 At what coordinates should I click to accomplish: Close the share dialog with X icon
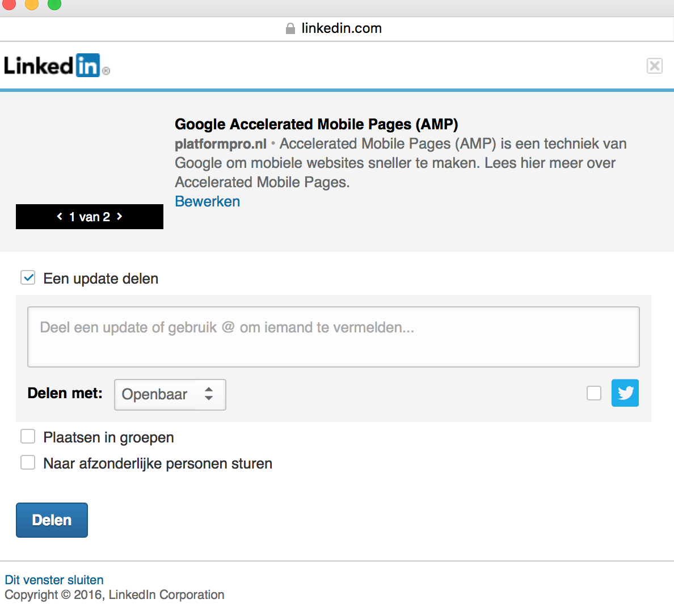tap(654, 66)
